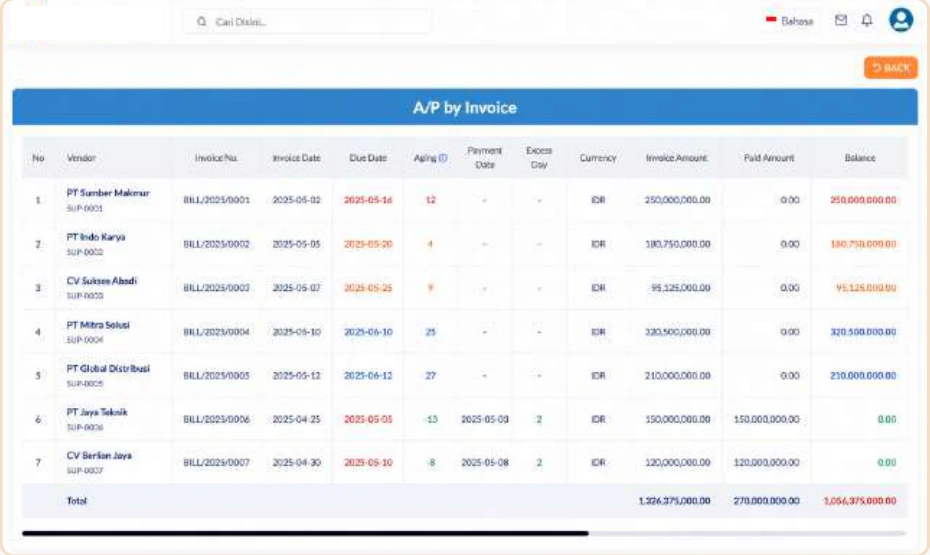
Task: Open vendor PT Mitra Solusi
Action: (98, 325)
